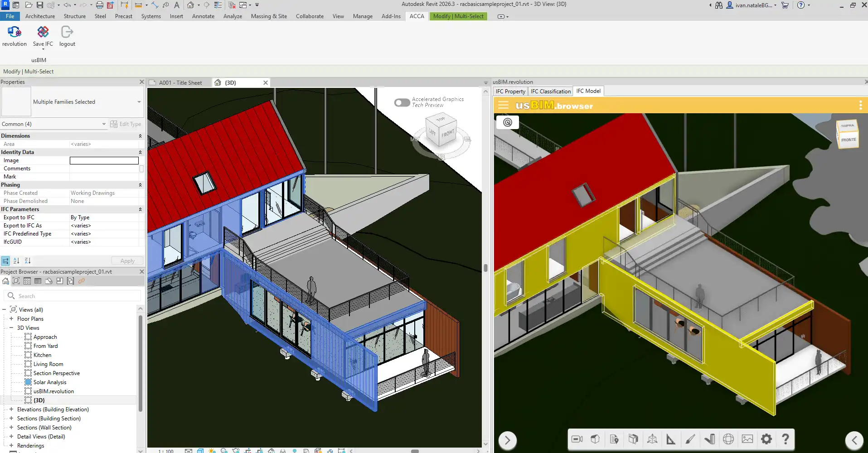Click the Edit Type button
The height and width of the screenshot is (453, 868).
coord(126,124)
